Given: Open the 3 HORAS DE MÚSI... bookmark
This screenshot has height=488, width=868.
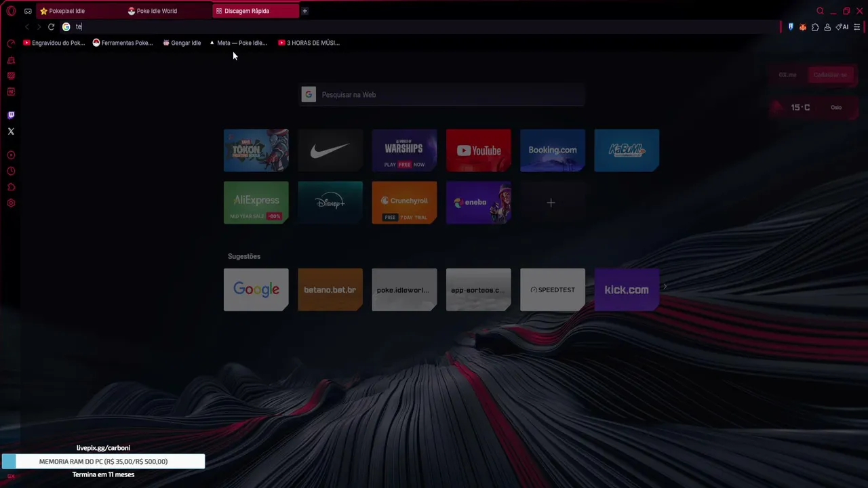Looking at the screenshot, I should 309,43.
